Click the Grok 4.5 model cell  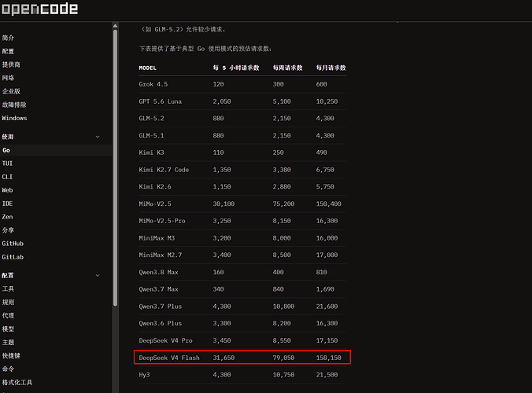click(x=153, y=84)
